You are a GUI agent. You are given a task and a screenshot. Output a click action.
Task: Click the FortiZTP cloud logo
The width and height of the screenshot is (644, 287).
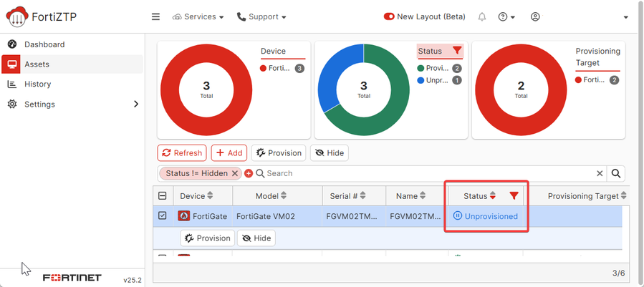click(17, 17)
